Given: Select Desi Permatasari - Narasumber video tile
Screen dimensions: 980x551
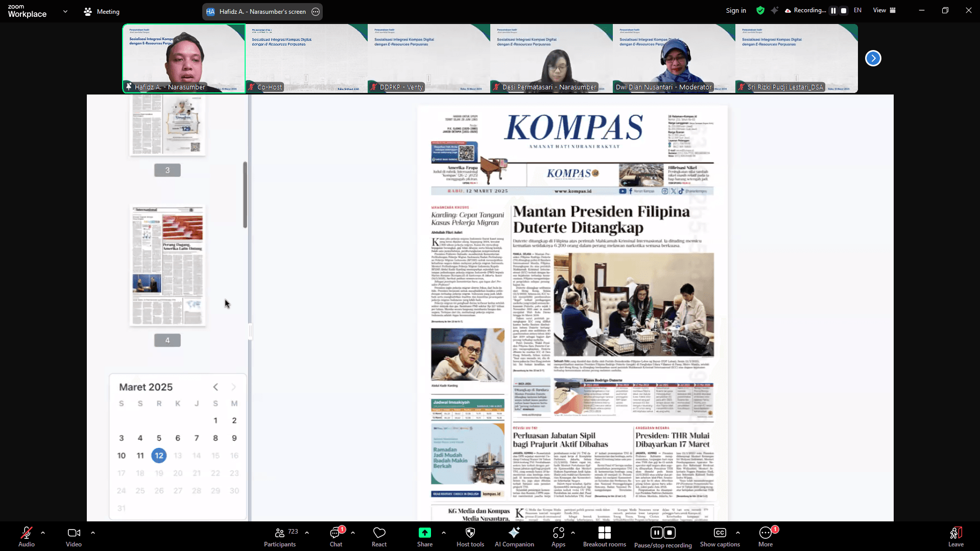Looking at the screenshot, I should pos(552,58).
